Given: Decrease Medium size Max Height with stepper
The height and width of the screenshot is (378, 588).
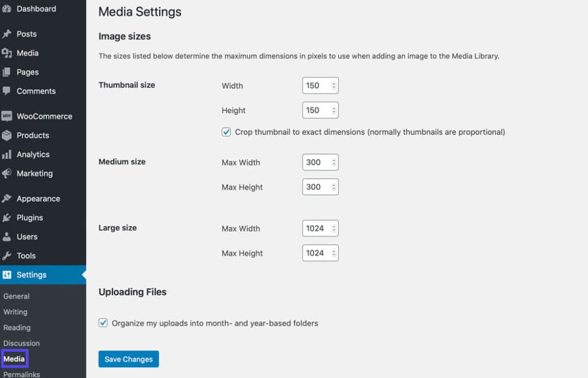Looking at the screenshot, I should (335, 189).
